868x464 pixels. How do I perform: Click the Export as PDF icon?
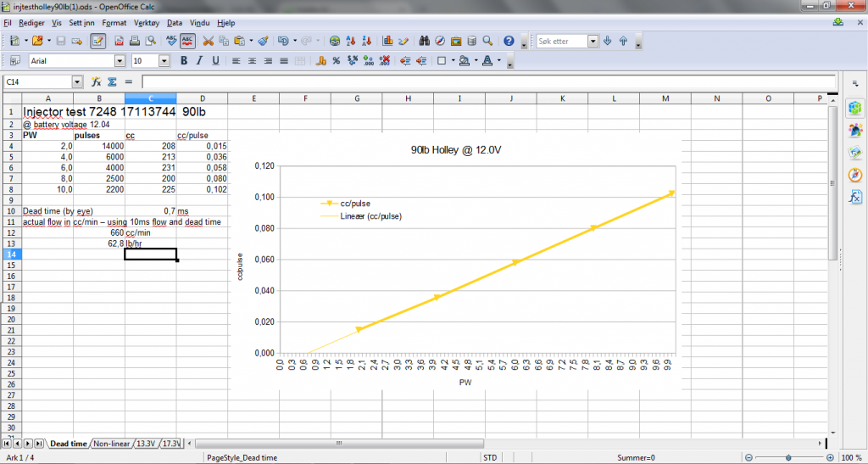pyautogui.click(x=119, y=41)
